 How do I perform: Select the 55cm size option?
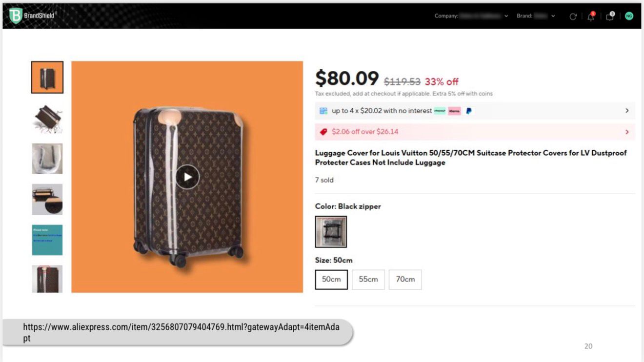[368, 280]
